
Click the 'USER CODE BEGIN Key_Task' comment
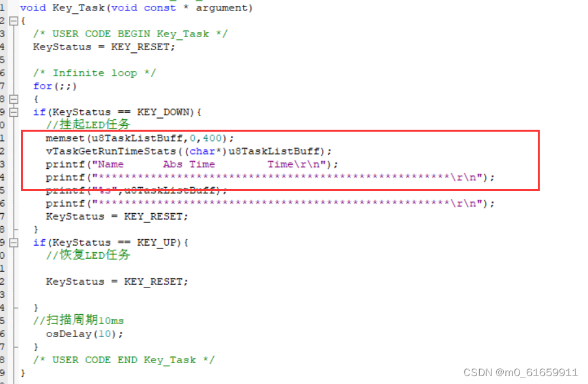130,34
